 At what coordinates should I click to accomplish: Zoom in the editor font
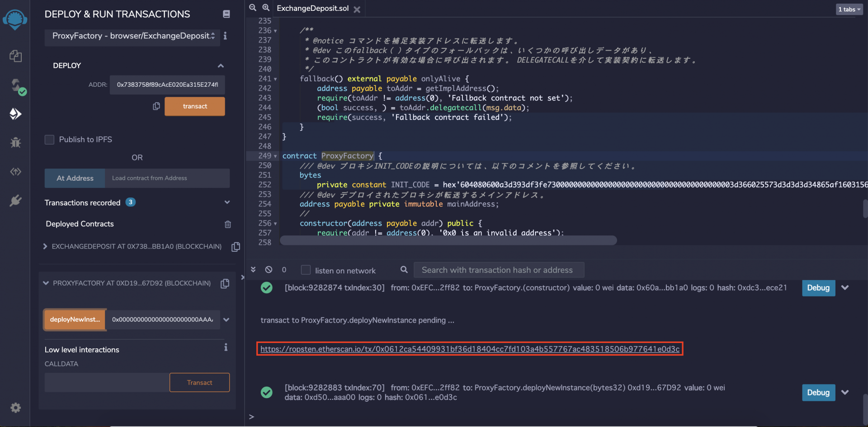click(266, 8)
